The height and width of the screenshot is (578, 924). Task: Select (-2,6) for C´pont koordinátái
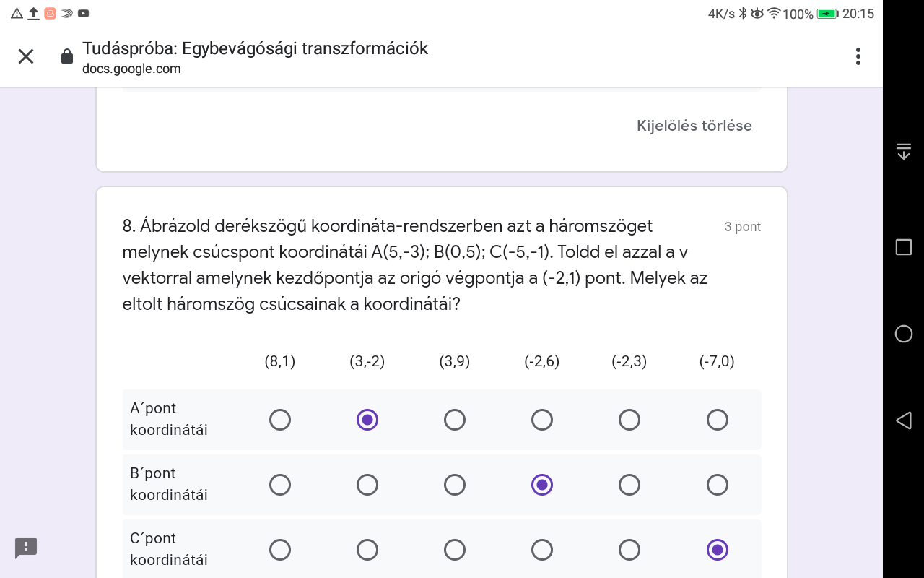(x=542, y=550)
